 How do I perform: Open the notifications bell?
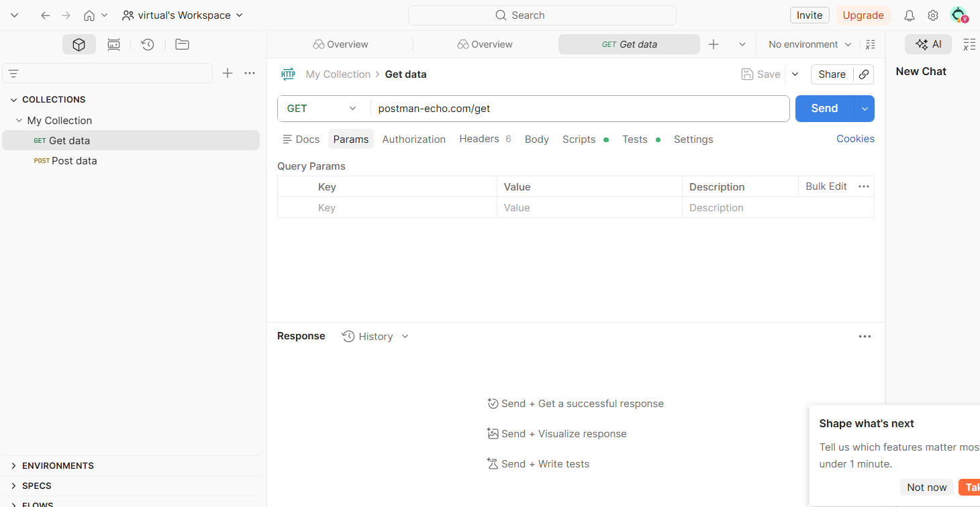tap(910, 15)
